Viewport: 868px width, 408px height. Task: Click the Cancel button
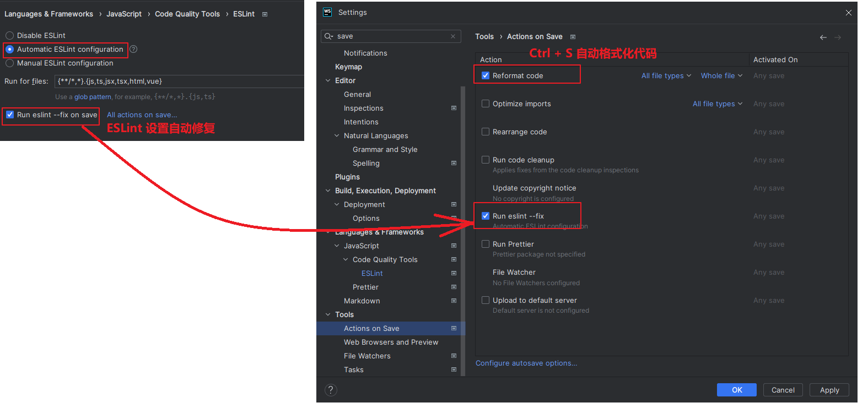click(783, 390)
